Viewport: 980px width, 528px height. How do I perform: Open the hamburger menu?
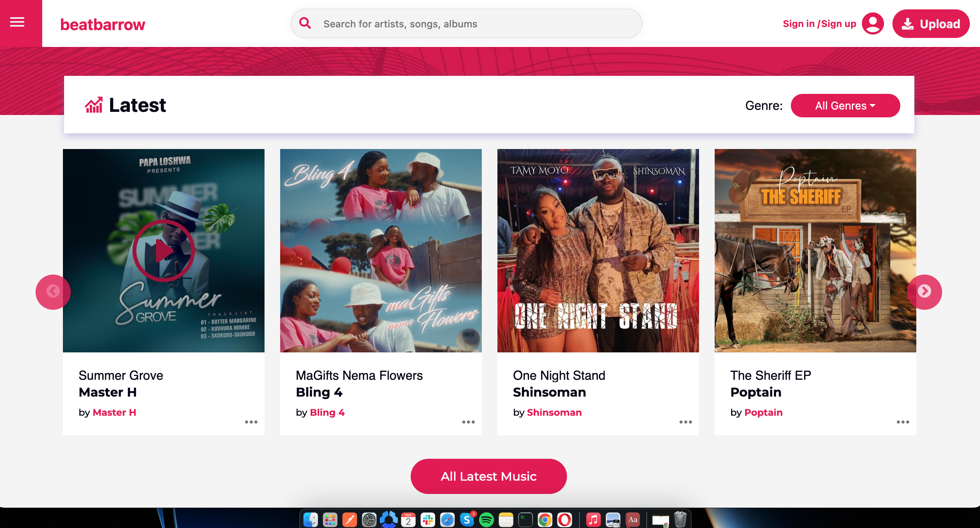pyautogui.click(x=17, y=22)
